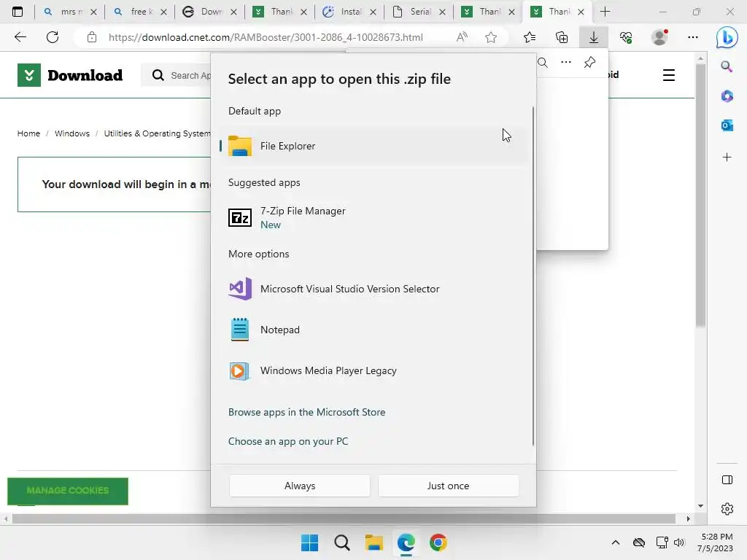Choose 7-Zip File Manager from suggested apps
Viewport: 747px width, 560px height.
373,217
